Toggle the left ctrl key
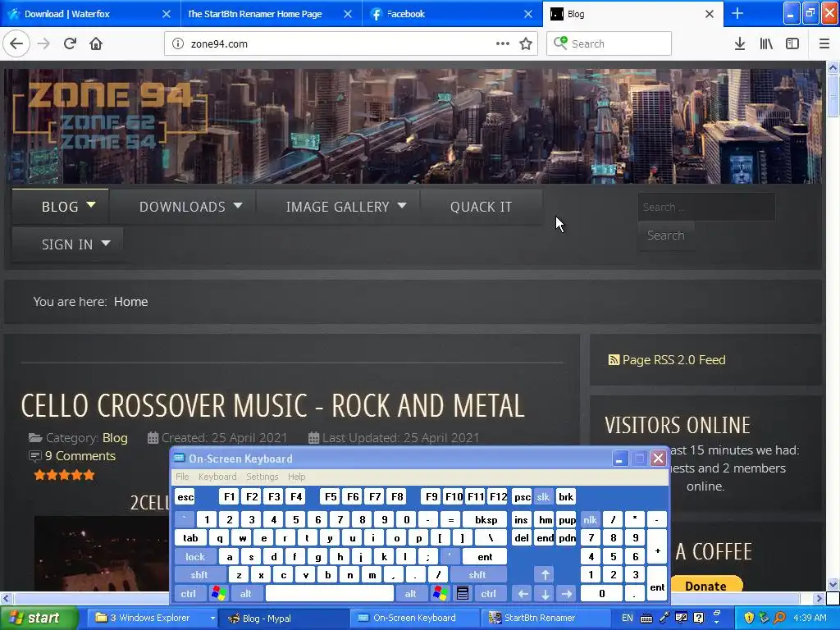This screenshot has height=630, width=840. 189,594
